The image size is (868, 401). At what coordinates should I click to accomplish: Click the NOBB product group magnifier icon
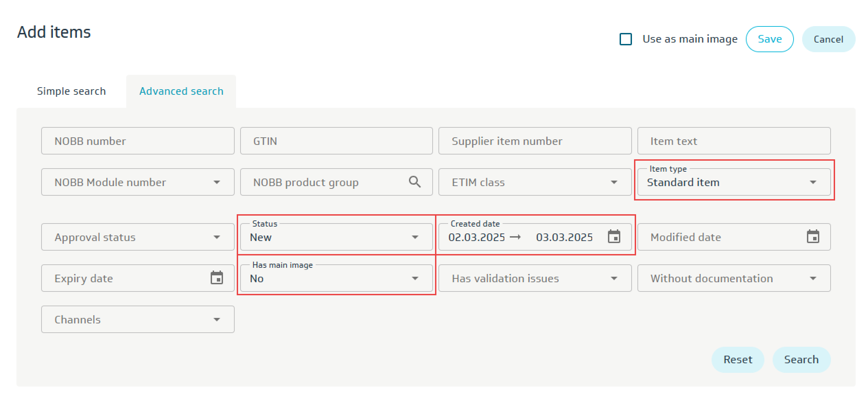point(415,182)
